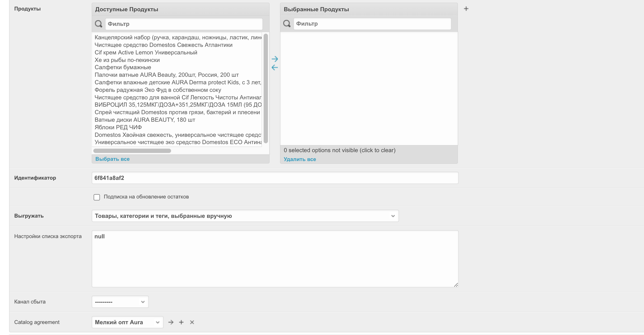Select Салфетки бумажные in available list
Screen dimensions: 644x335
coord(123,67)
